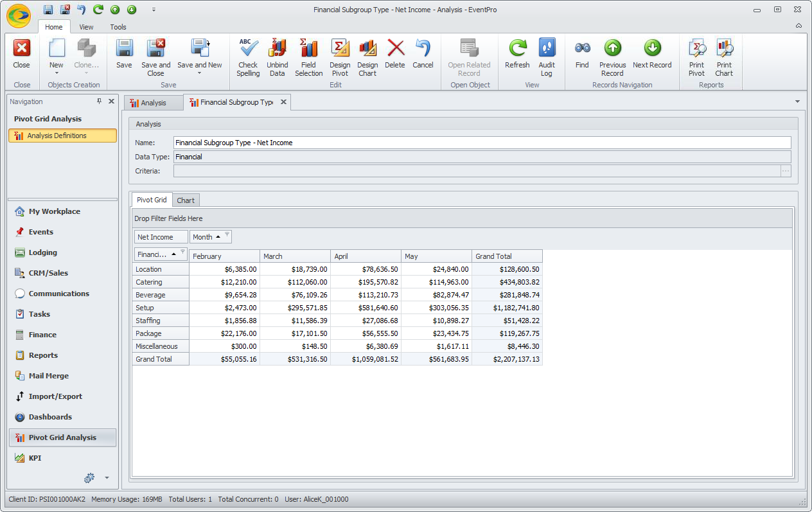812x512 pixels.
Task: Expand the New button dropdown arrow
Action: pyautogui.click(x=57, y=73)
